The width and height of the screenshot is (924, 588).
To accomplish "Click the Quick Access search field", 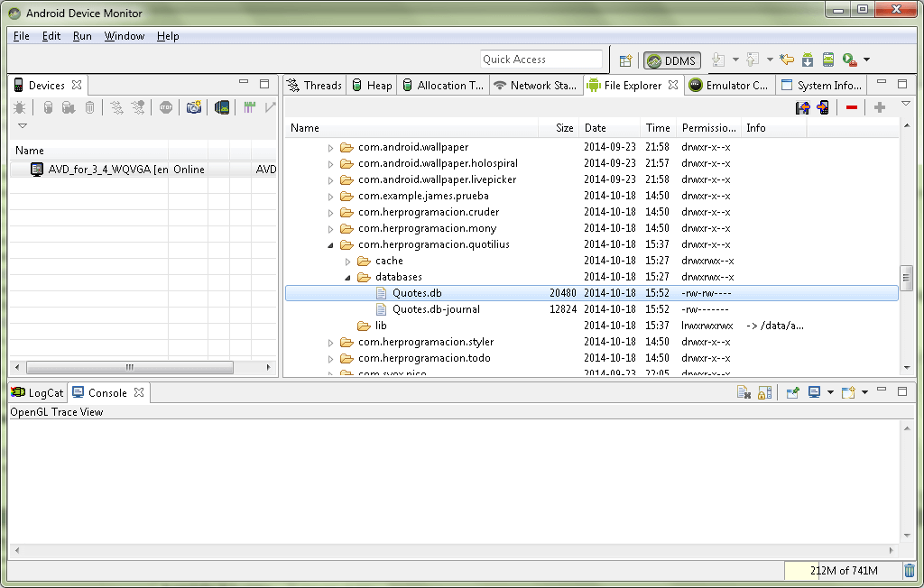I will (541, 59).
